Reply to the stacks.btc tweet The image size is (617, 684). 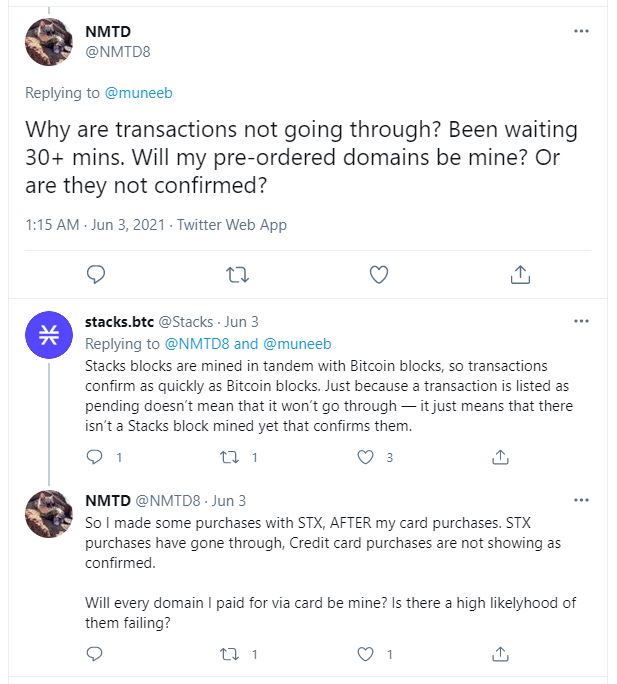[x=96, y=457]
